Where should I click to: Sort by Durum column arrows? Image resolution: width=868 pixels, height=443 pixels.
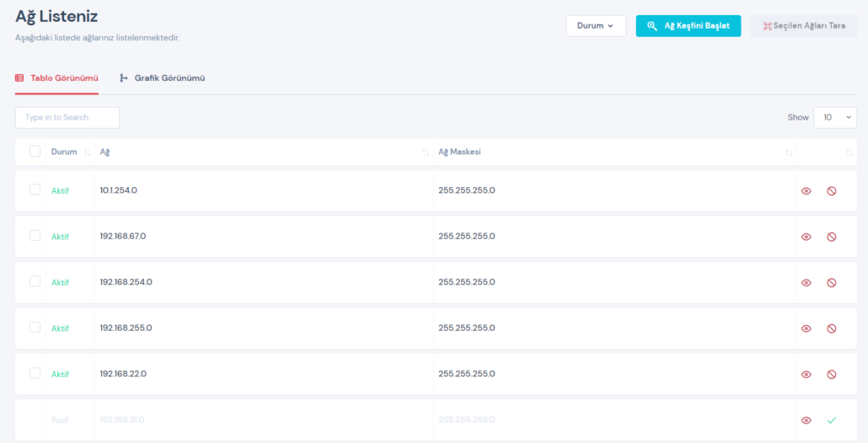point(88,152)
